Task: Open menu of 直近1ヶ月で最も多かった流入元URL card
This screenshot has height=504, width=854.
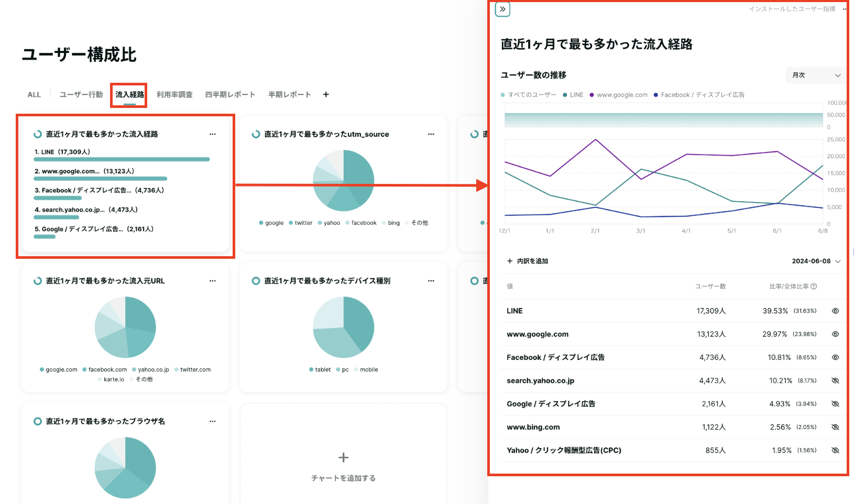Action: point(213,281)
